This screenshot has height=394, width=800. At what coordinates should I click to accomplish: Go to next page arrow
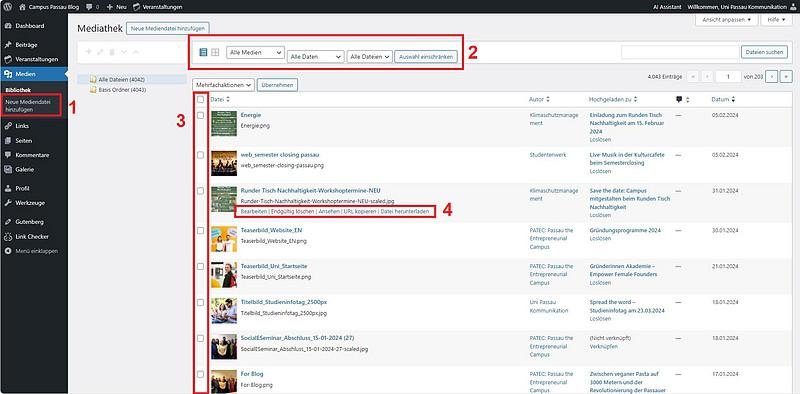coord(772,77)
